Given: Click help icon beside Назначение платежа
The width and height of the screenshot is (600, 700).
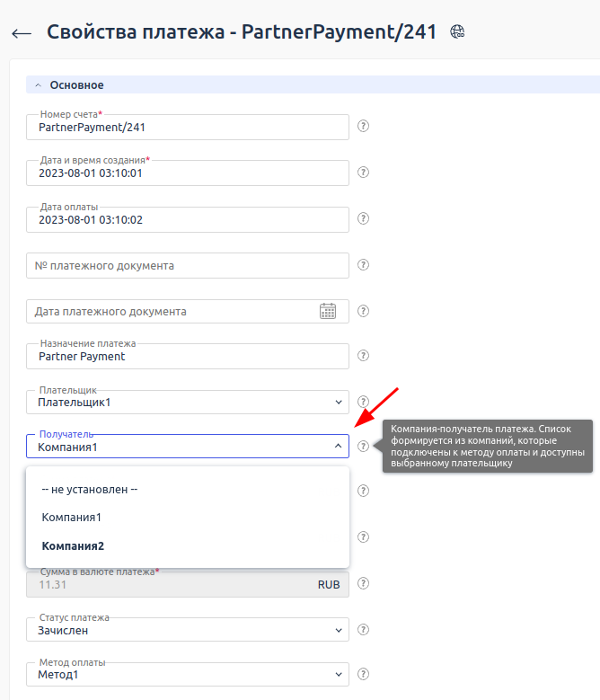Looking at the screenshot, I should point(364,357).
